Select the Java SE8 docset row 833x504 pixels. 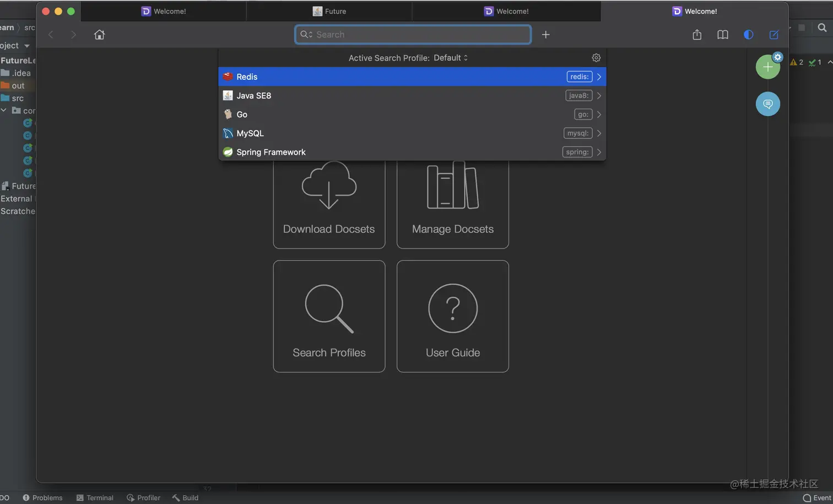pos(412,95)
